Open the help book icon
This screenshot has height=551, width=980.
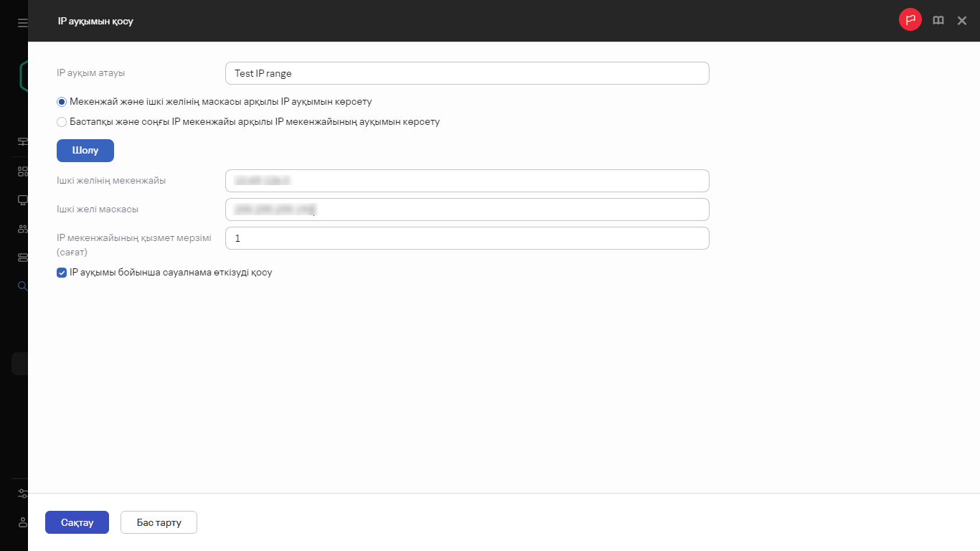click(x=938, y=21)
